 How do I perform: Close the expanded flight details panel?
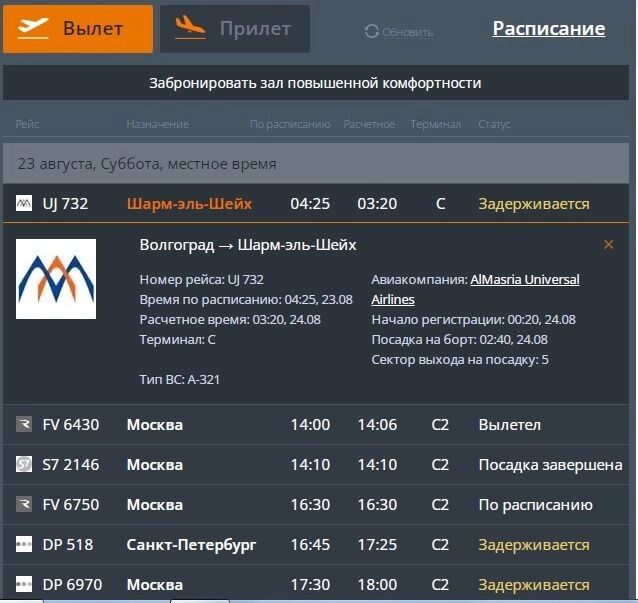(x=608, y=245)
